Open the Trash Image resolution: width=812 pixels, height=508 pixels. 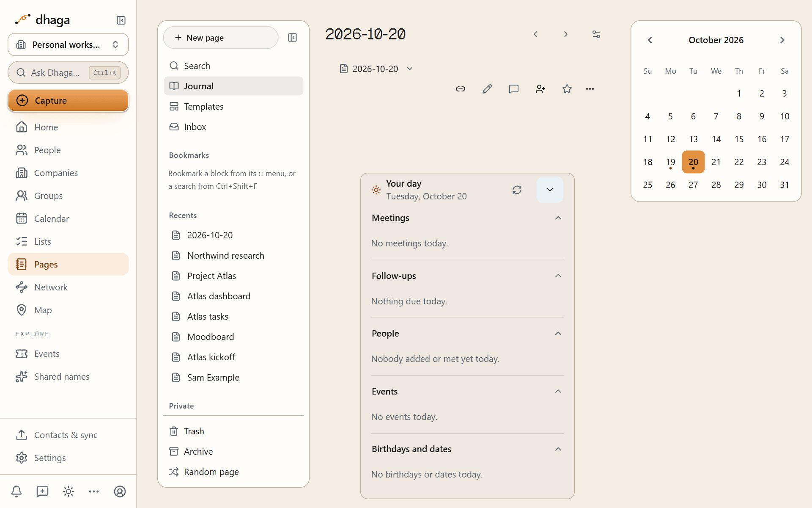(233, 431)
